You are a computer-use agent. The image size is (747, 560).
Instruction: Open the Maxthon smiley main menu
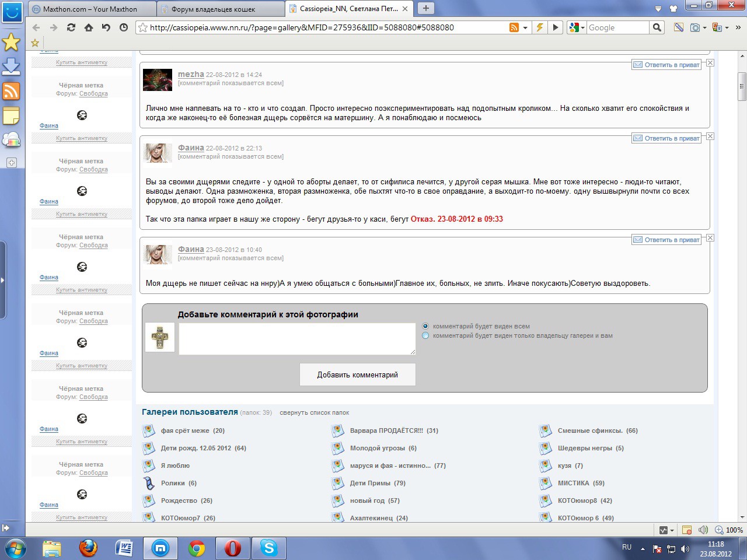click(12, 11)
